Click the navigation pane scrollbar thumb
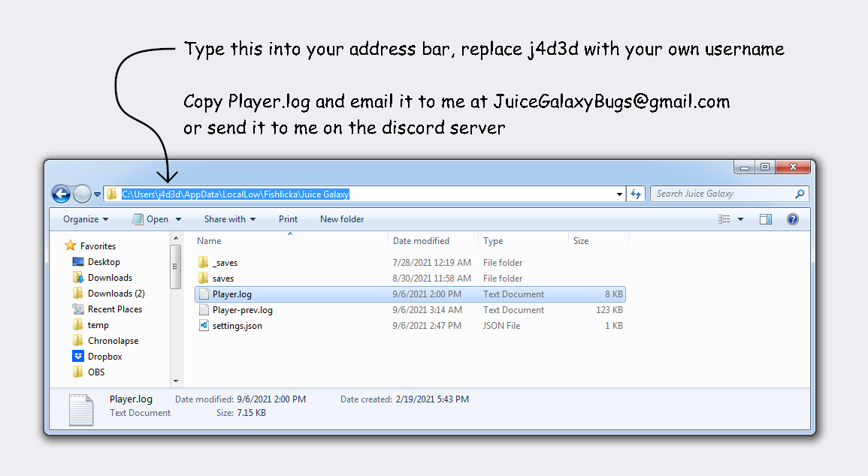The image size is (868, 476). click(x=176, y=266)
